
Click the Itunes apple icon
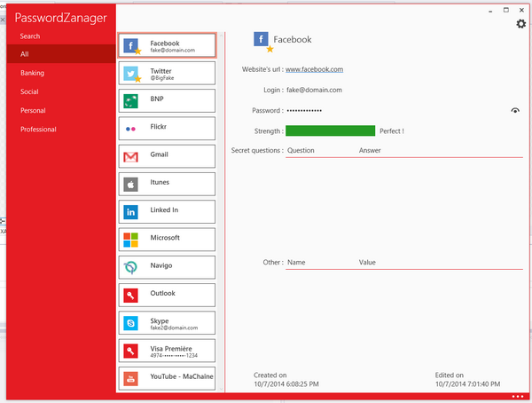tap(130, 185)
